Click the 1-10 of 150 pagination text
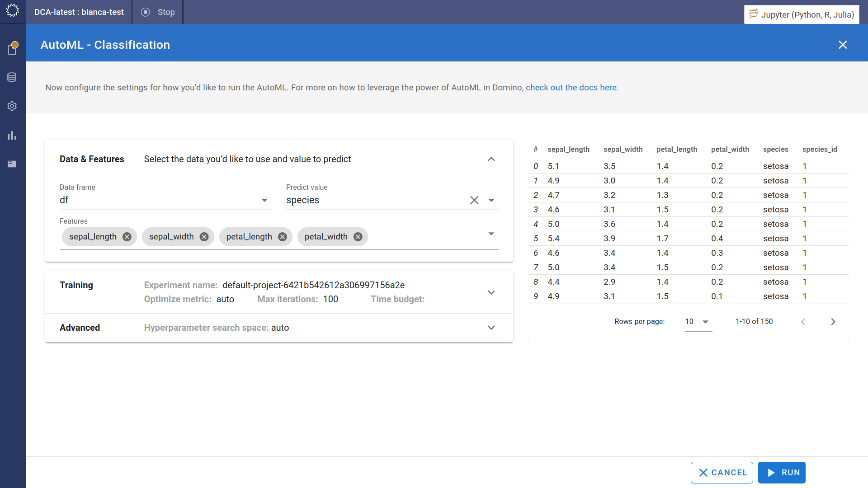Viewport: 868px width, 488px height. click(x=754, y=322)
